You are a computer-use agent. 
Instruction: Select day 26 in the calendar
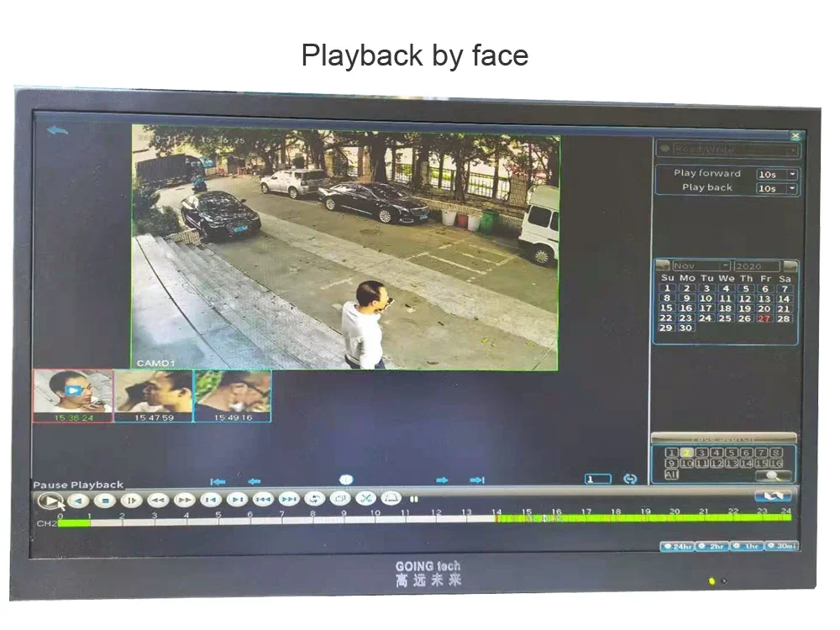click(x=744, y=318)
